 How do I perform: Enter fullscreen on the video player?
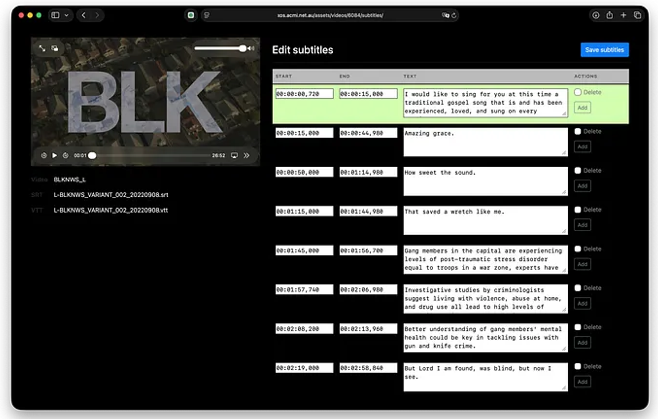[x=42, y=48]
